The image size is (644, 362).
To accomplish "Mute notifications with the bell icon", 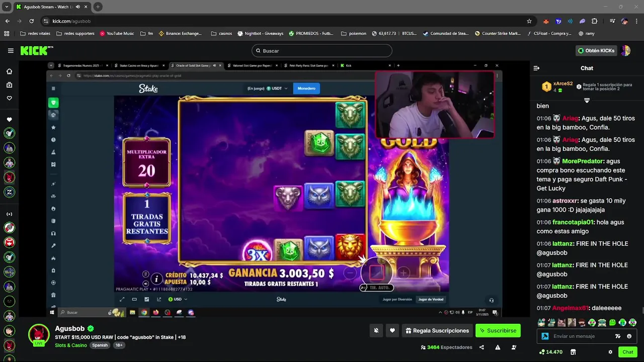I will pos(376,331).
